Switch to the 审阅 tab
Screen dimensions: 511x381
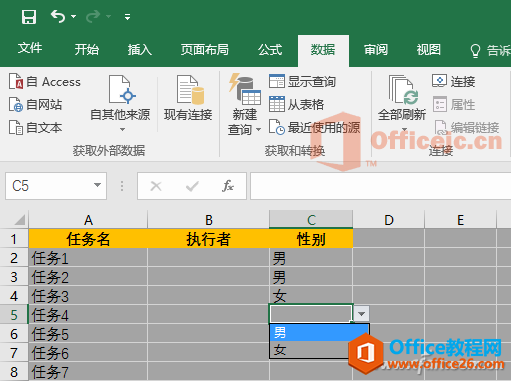point(376,49)
